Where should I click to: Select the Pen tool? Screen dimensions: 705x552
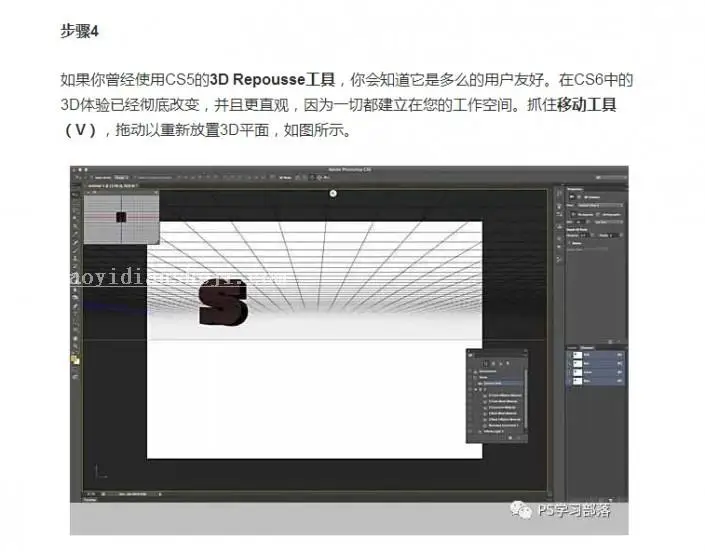pos(75,306)
